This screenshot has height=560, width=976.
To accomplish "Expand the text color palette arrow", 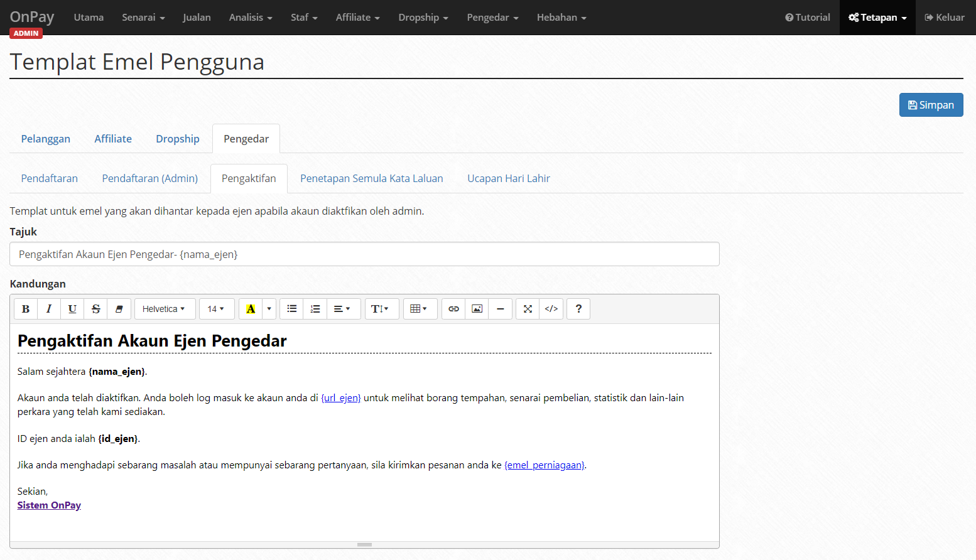I will click(x=269, y=309).
